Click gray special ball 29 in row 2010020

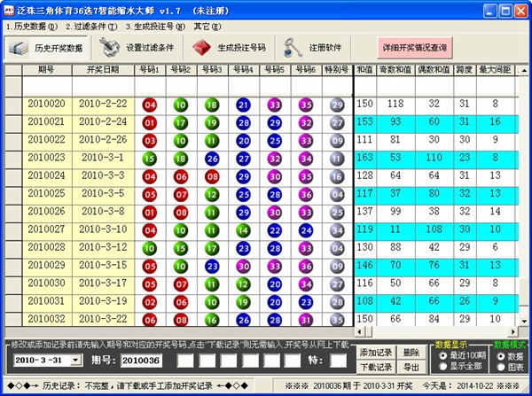click(336, 105)
